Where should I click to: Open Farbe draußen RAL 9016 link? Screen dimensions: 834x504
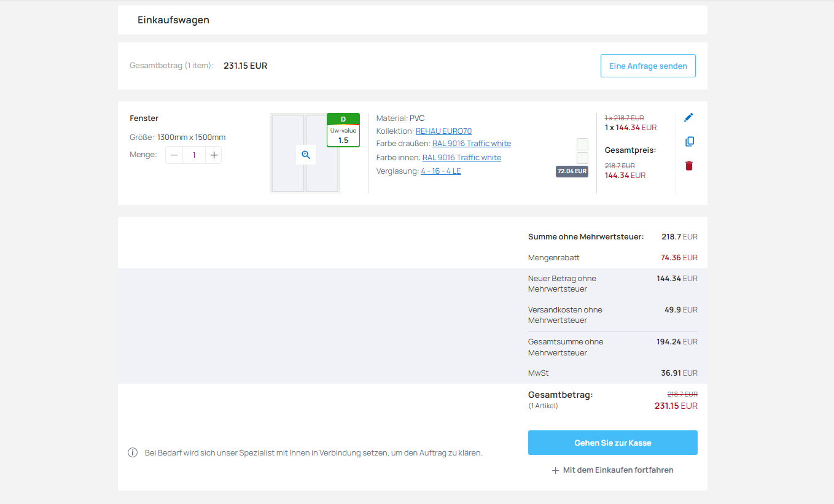click(x=472, y=144)
